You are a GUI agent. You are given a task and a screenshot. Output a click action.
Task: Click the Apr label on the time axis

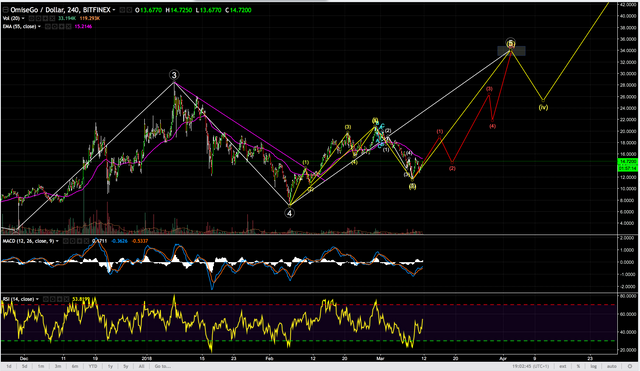tap(503, 359)
